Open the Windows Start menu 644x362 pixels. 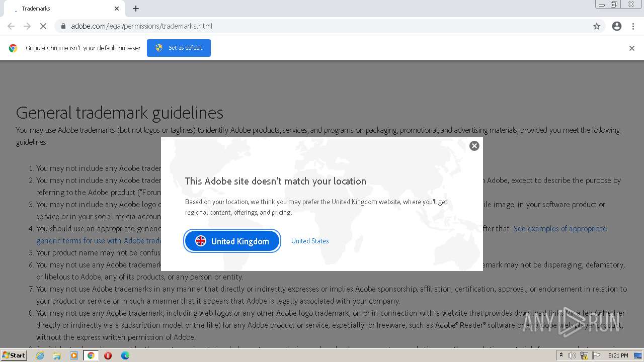(x=14, y=355)
